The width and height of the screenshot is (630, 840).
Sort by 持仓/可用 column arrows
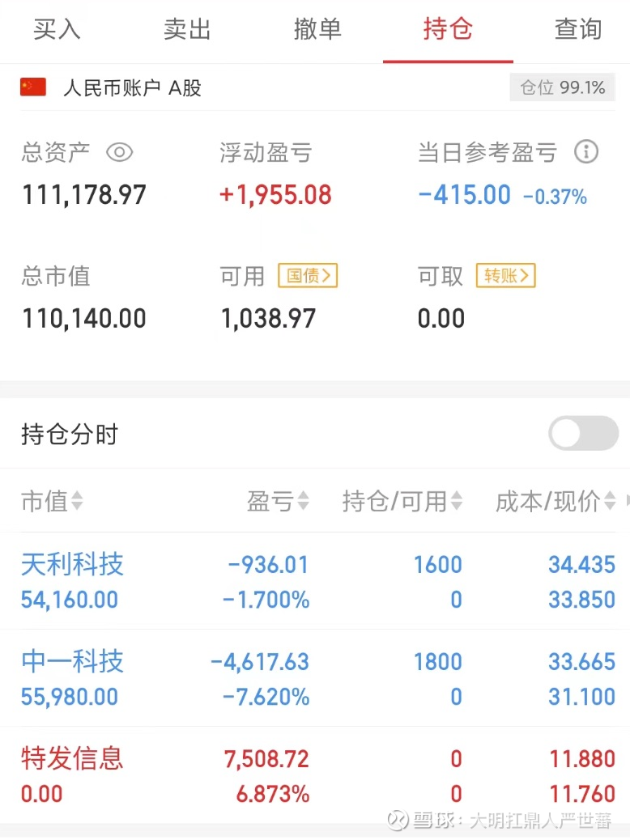[457, 502]
